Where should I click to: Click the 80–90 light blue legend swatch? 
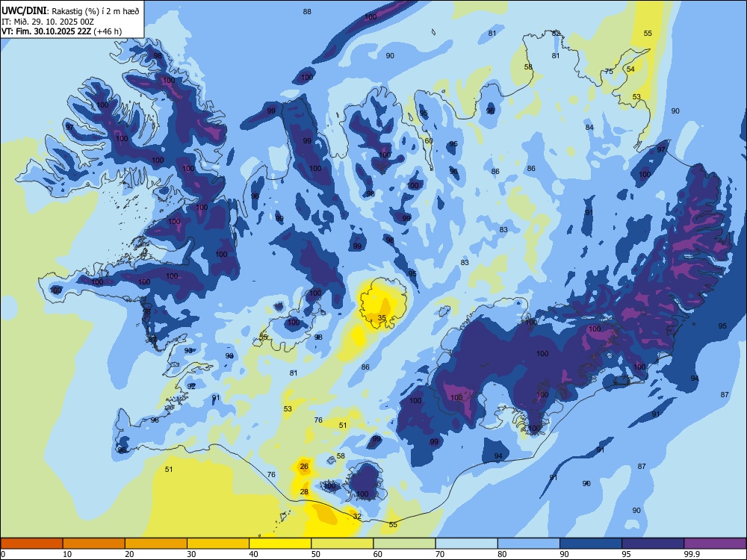tap(529, 544)
